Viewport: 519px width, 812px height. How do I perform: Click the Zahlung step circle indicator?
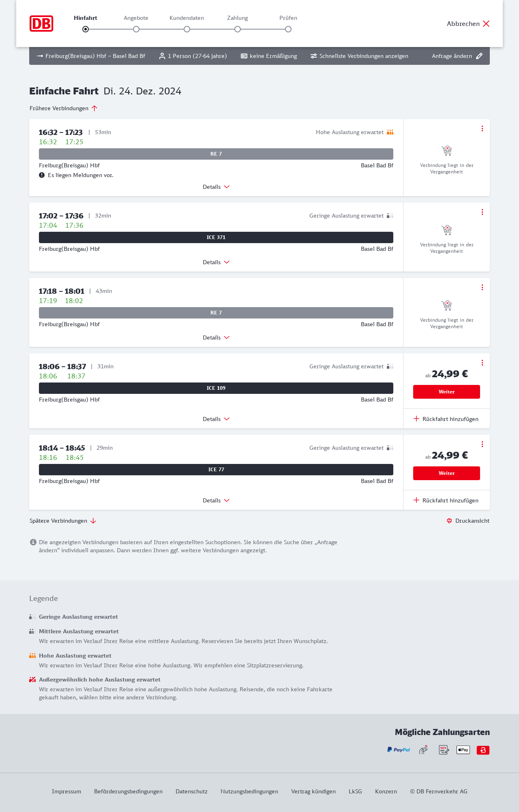238,29
